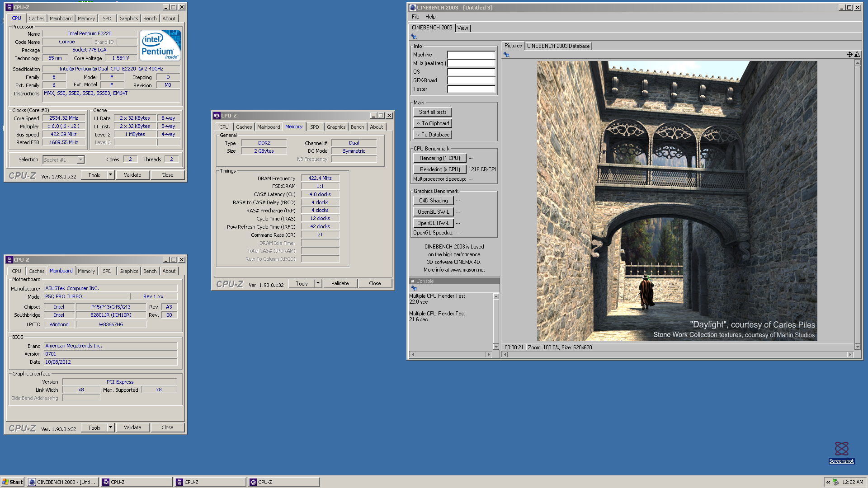Switch to the View tab in CINEBENCH

click(463, 28)
